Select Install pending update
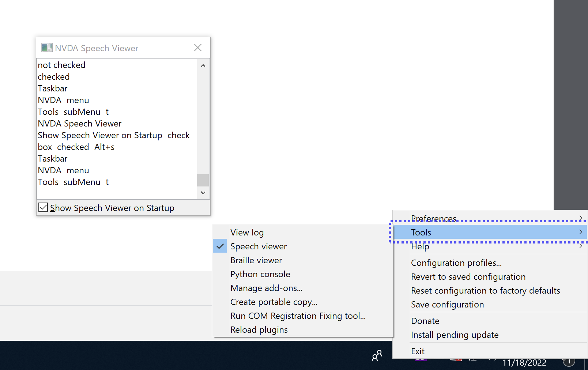The width and height of the screenshot is (588, 370). click(x=490, y=335)
